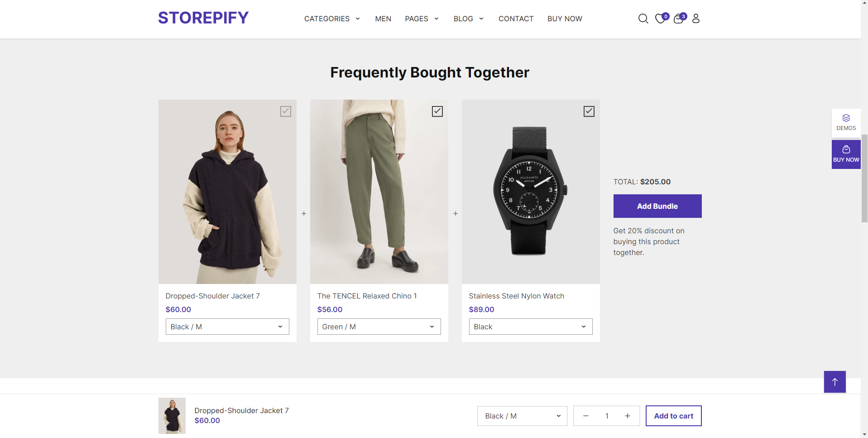Image resolution: width=868 pixels, height=438 pixels.
Task: Uncheck the Dropped-Shoulder Jacket 7 checkbox
Action: click(x=285, y=111)
